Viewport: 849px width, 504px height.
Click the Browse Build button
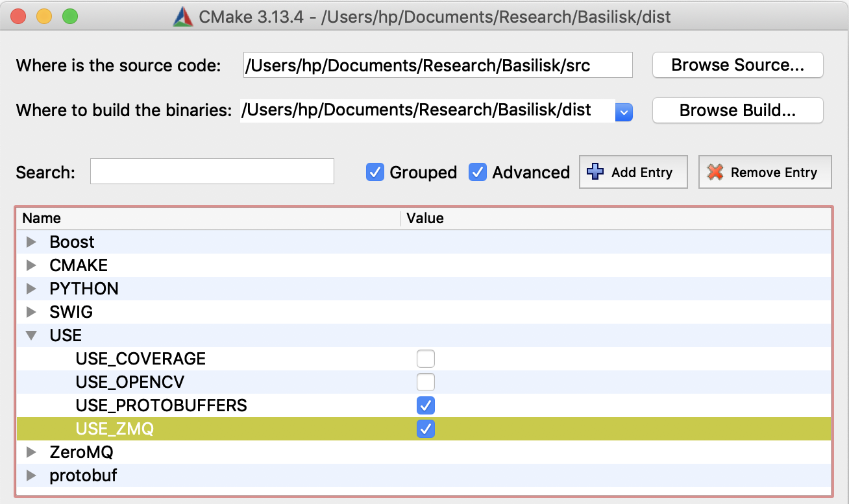737,110
